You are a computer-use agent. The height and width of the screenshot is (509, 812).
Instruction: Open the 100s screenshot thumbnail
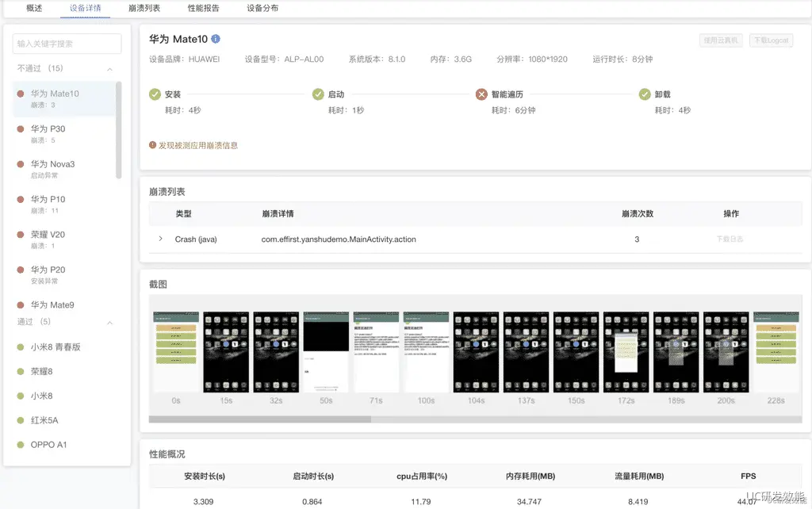click(426, 352)
